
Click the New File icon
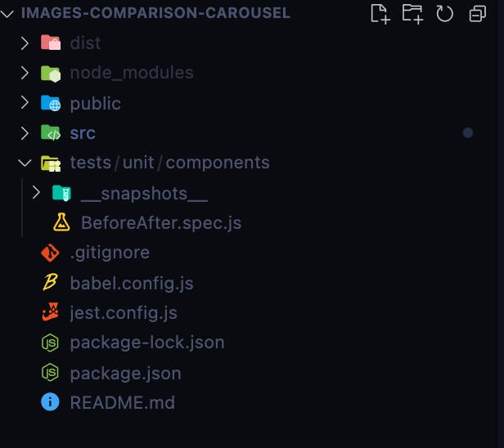(380, 14)
